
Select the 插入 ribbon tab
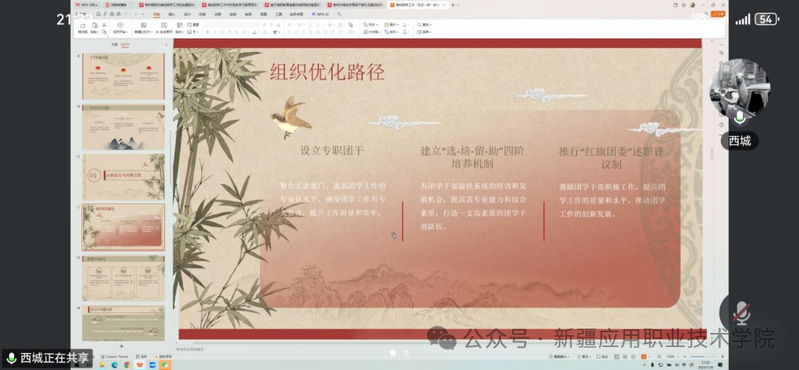pos(172,14)
